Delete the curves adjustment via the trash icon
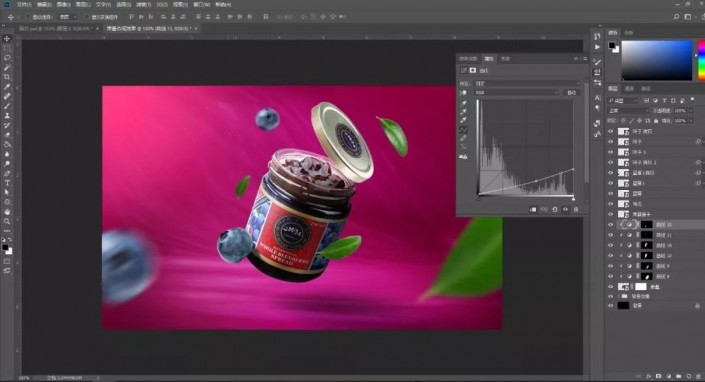Screen dimensions: 705x382 tap(576, 209)
